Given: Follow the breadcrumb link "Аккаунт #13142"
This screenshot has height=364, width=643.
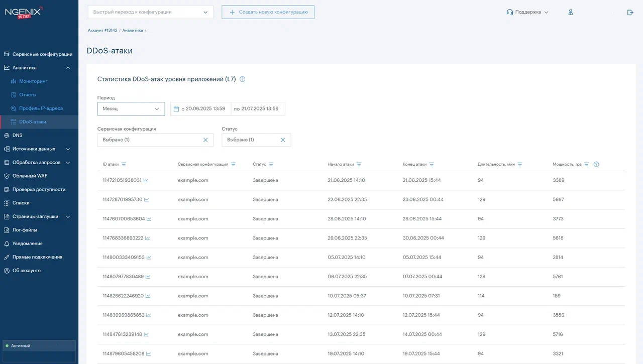Looking at the screenshot, I should 102,30.
